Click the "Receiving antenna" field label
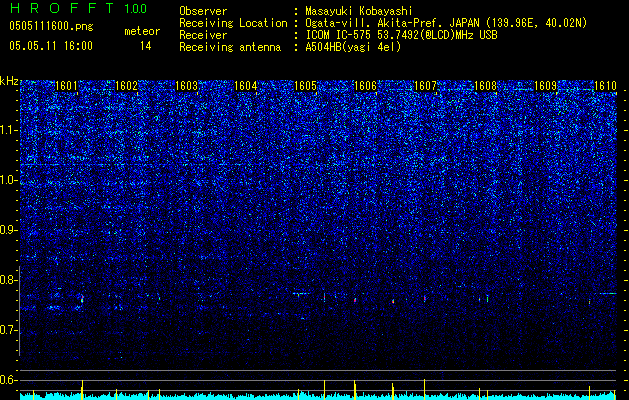 (230, 47)
